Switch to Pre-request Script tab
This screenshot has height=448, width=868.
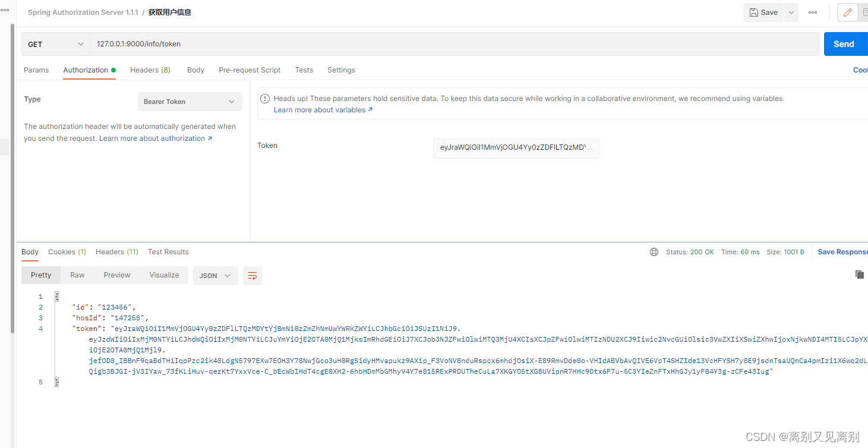tap(250, 70)
